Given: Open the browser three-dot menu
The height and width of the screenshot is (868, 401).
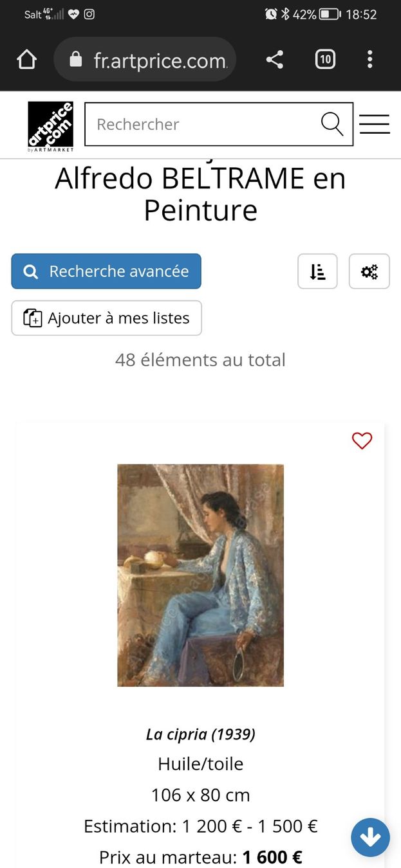Looking at the screenshot, I should 369,60.
